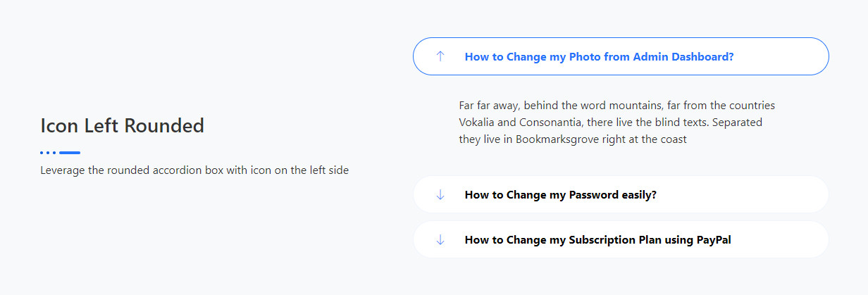The width and height of the screenshot is (868, 295).
Task: Click the down arrow beside Password question
Action: [x=440, y=194]
